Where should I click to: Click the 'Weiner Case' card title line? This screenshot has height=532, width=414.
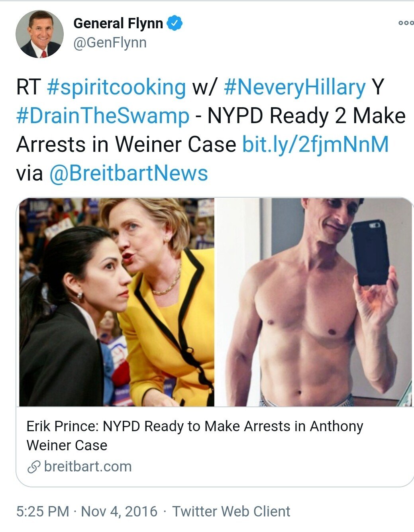[67, 445]
